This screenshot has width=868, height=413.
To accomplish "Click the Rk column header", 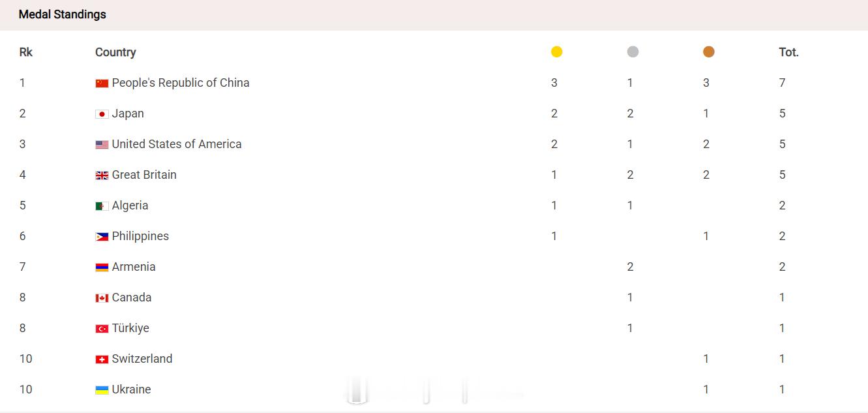I will tap(26, 52).
